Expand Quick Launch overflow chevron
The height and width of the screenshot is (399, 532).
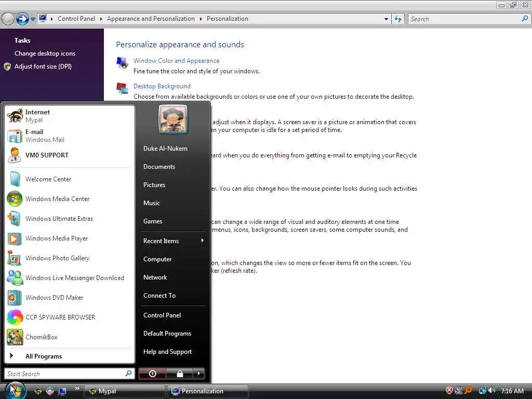[x=77, y=389]
